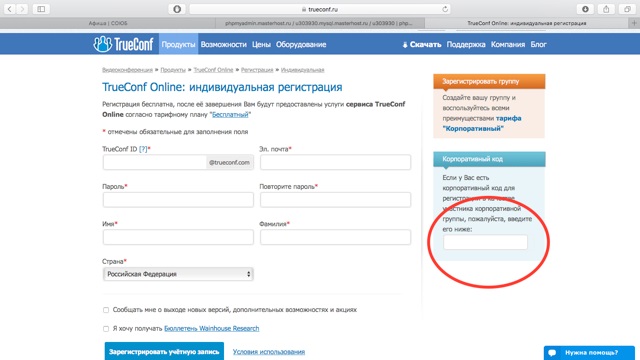
Task: Open a new tab with plus icon
Action: pyautogui.click(x=634, y=23)
